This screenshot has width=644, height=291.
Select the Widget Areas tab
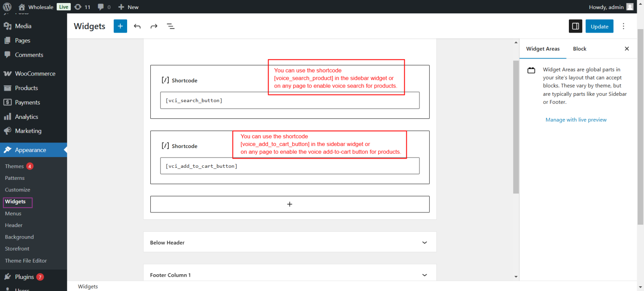click(x=543, y=48)
